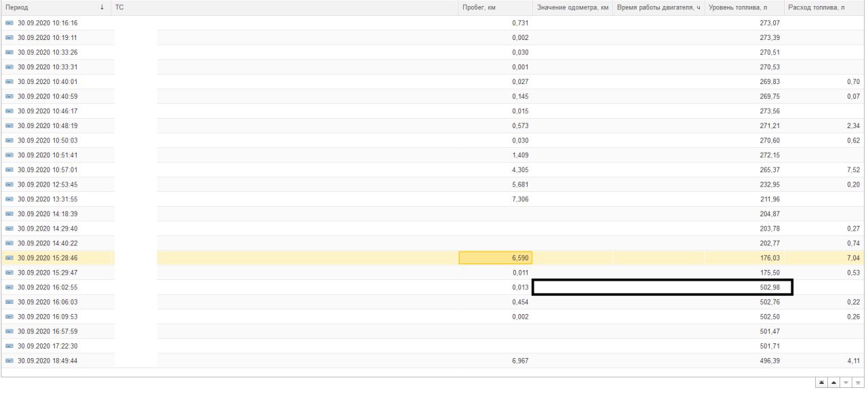The width and height of the screenshot is (868, 394).
Task: Click the fuel level value 232,95
Action: (x=770, y=184)
